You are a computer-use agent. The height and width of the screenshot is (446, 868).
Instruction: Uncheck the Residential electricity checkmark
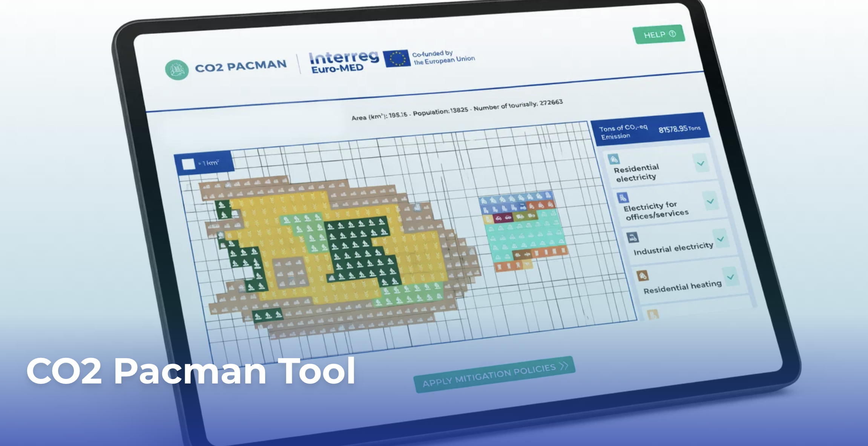point(701,163)
